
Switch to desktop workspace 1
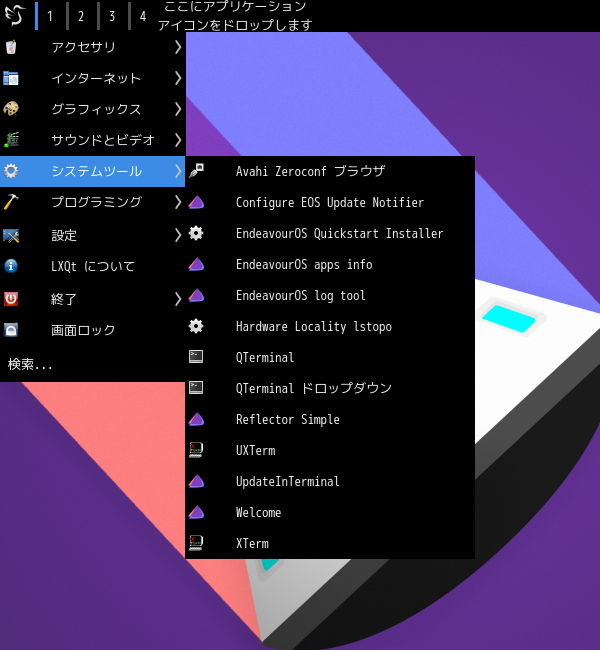coord(51,16)
